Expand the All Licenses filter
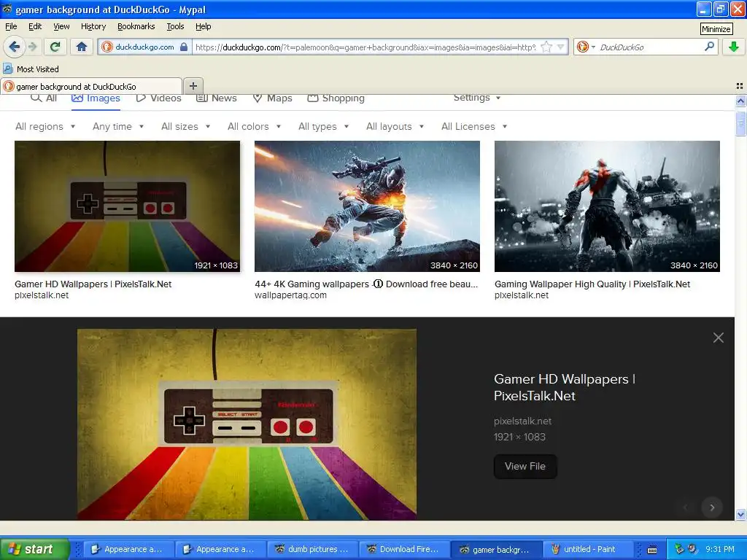747x560 pixels. click(x=474, y=126)
